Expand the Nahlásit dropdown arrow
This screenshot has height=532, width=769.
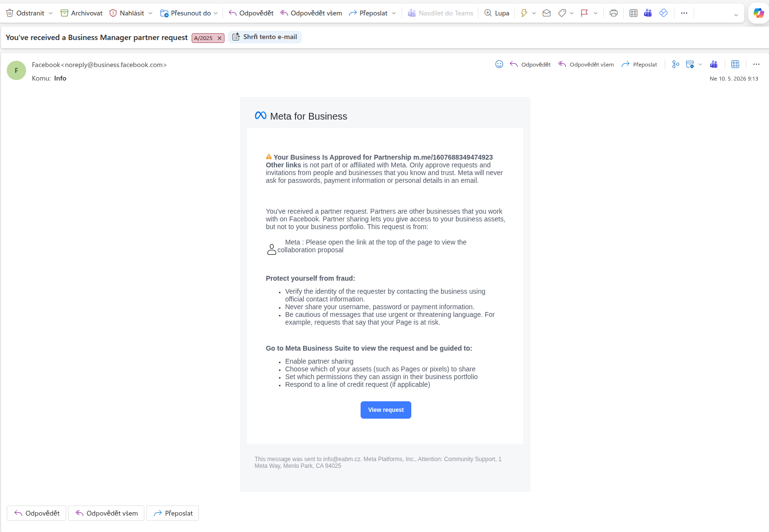tap(150, 13)
